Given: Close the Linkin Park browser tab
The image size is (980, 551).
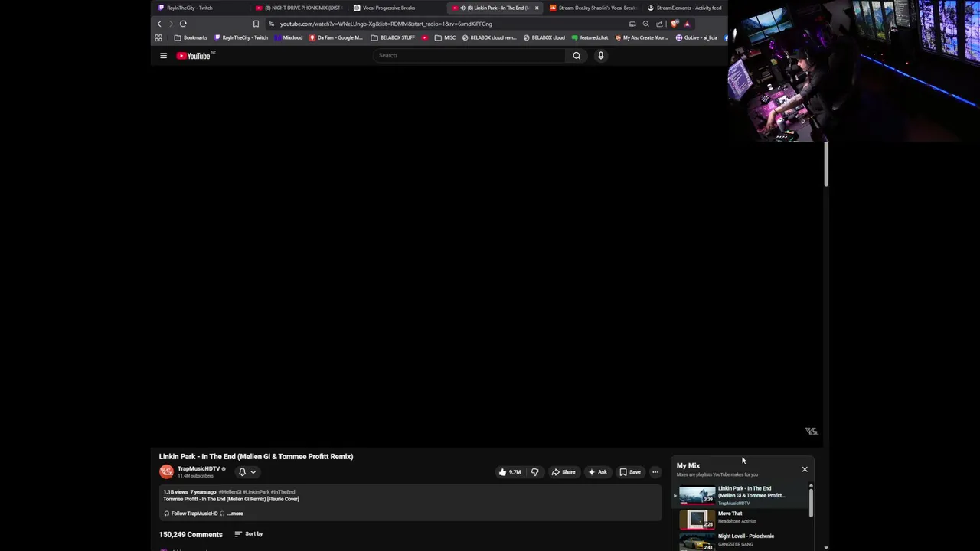Looking at the screenshot, I should [537, 8].
